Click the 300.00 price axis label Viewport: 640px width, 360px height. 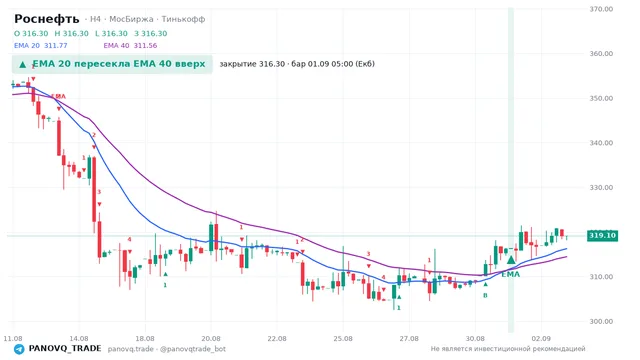pyautogui.click(x=601, y=322)
